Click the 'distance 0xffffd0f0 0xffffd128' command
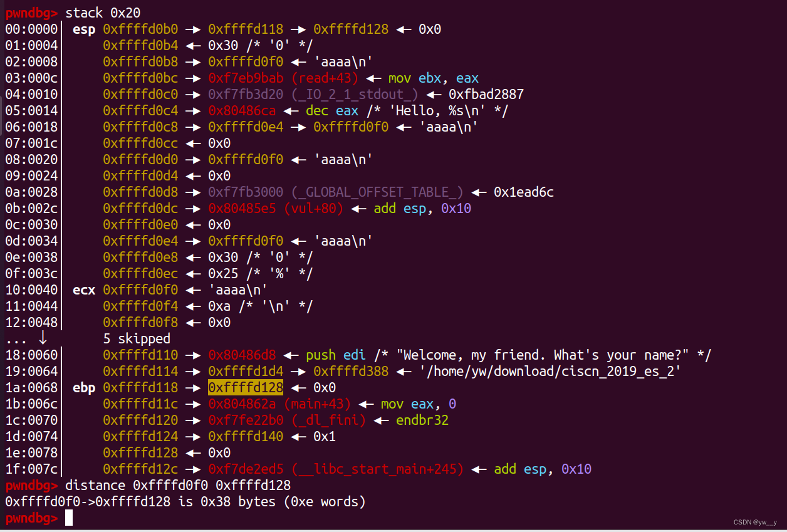The image size is (787, 532). (178, 486)
